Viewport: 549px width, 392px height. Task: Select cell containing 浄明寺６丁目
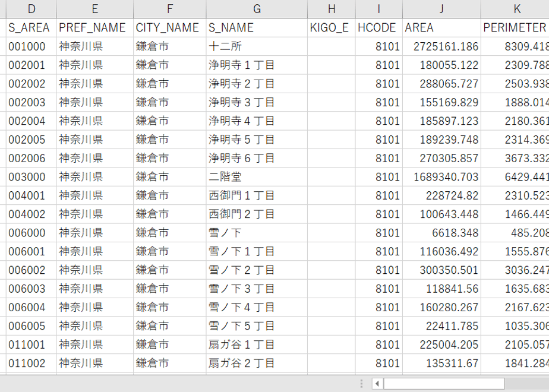point(257,158)
